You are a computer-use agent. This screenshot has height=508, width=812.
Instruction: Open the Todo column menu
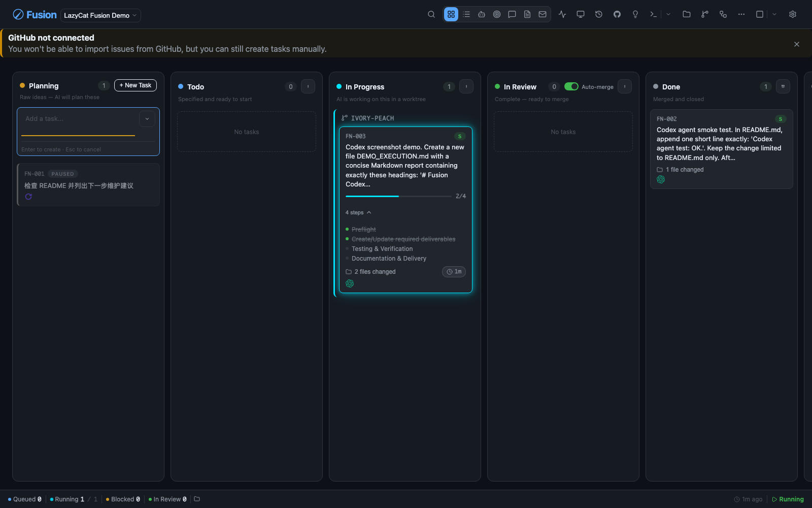(x=308, y=86)
